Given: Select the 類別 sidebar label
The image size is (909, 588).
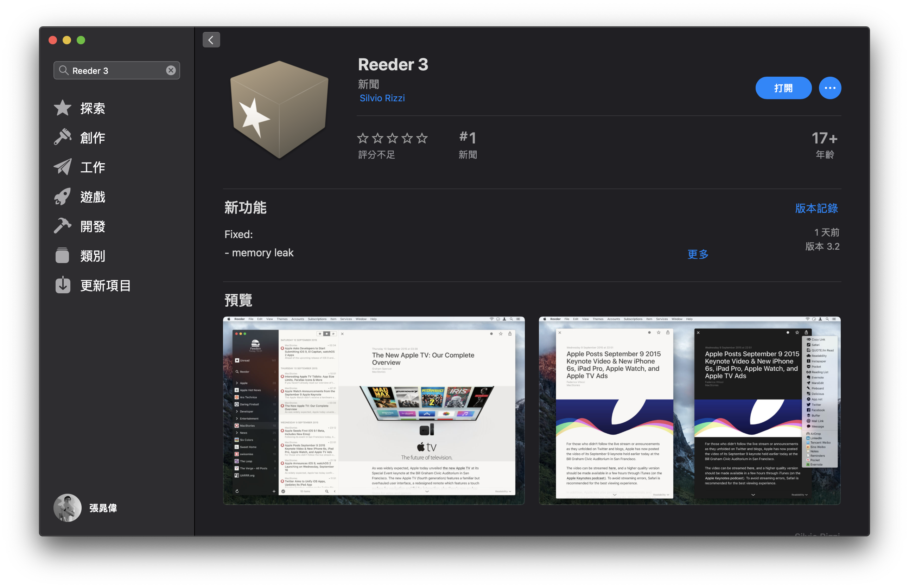Looking at the screenshot, I should (x=93, y=256).
